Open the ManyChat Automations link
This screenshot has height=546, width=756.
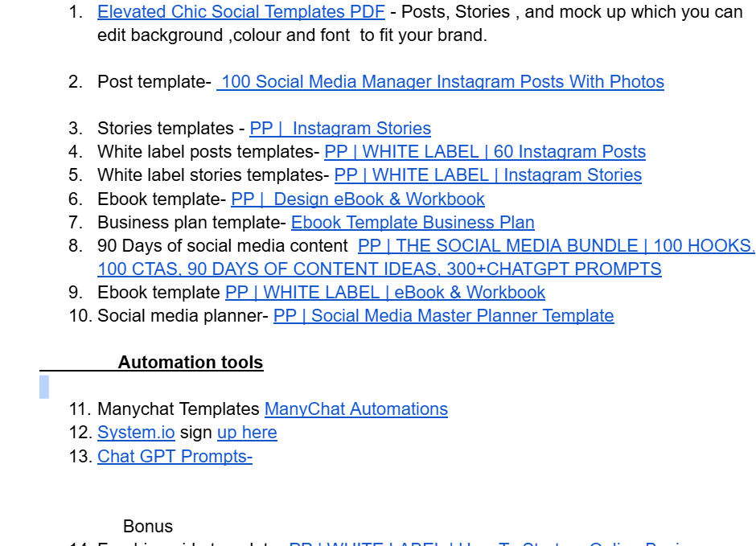pos(355,409)
